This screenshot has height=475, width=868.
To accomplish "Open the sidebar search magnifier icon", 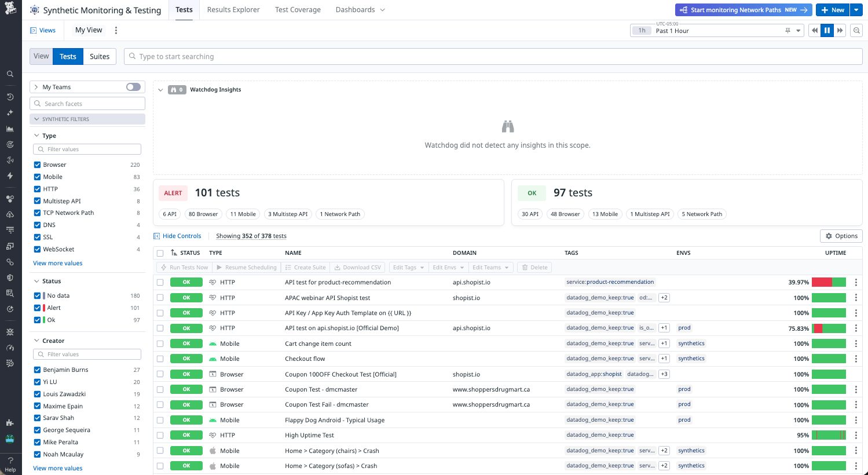I will click(10, 74).
